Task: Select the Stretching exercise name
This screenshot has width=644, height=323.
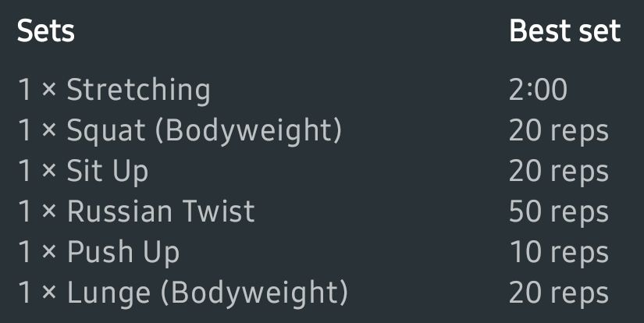Action: click(x=138, y=91)
